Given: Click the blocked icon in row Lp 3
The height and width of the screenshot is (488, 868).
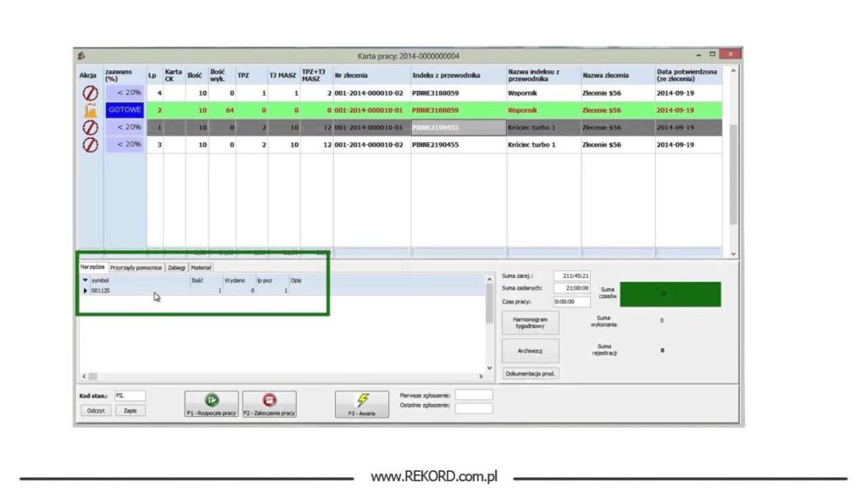Looking at the screenshot, I should (x=89, y=145).
